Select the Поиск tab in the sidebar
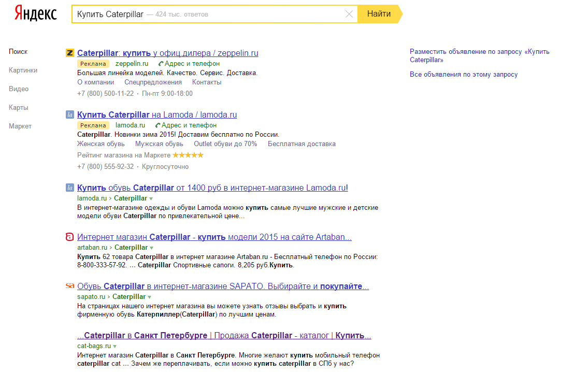The width and height of the screenshot is (588, 372). click(18, 51)
